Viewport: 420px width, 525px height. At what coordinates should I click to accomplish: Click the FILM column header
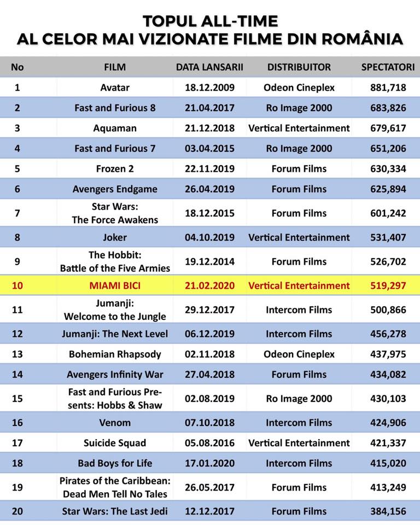[x=115, y=67]
